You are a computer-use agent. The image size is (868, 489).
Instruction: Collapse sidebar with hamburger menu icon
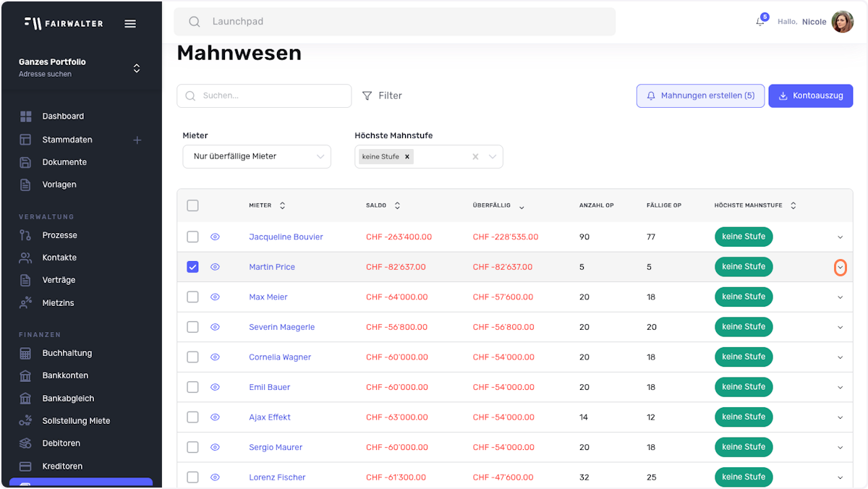click(x=130, y=23)
